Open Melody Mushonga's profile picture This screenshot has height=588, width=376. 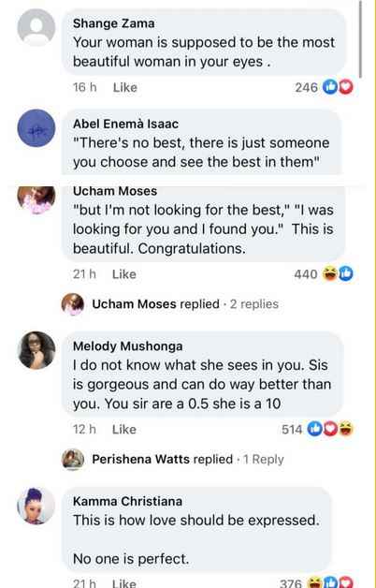36,350
